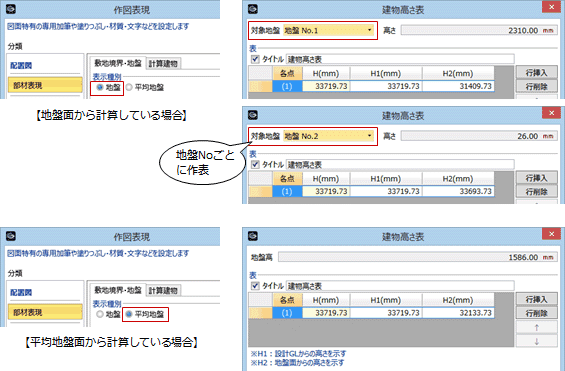Screen dimensions: 565x371
Task: Click H(mm) column header in 地盤 No.1 table
Action: click(x=326, y=73)
